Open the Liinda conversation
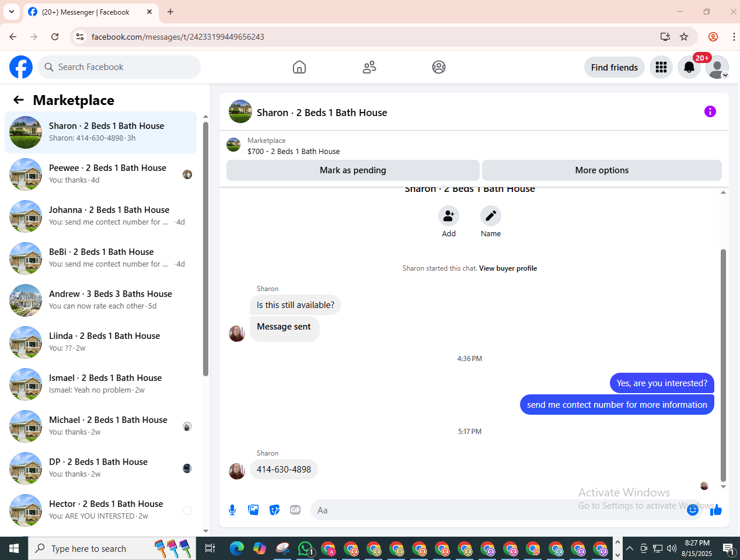The height and width of the screenshot is (560, 740). pyautogui.click(x=100, y=342)
